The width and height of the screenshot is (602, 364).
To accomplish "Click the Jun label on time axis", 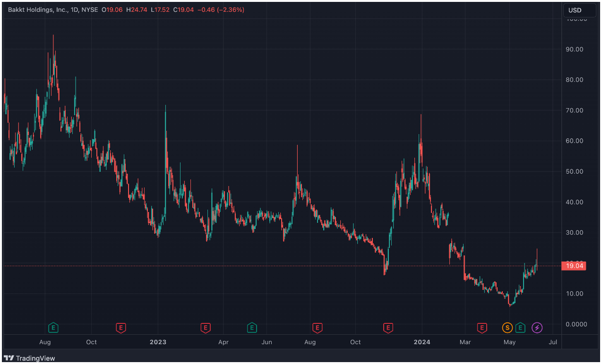I will point(267,342).
